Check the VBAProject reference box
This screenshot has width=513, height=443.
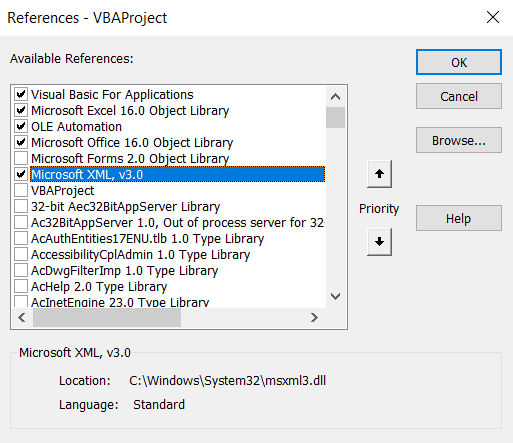(21, 190)
